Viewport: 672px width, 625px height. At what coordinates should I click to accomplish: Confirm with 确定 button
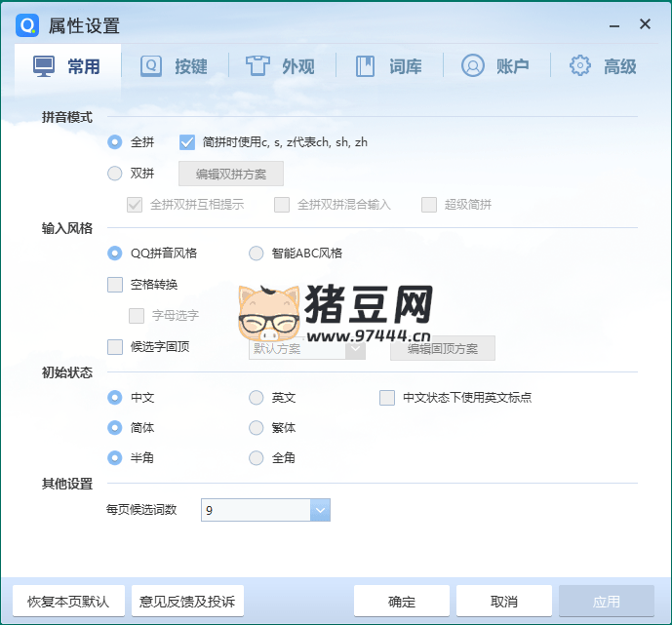coord(402,601)
